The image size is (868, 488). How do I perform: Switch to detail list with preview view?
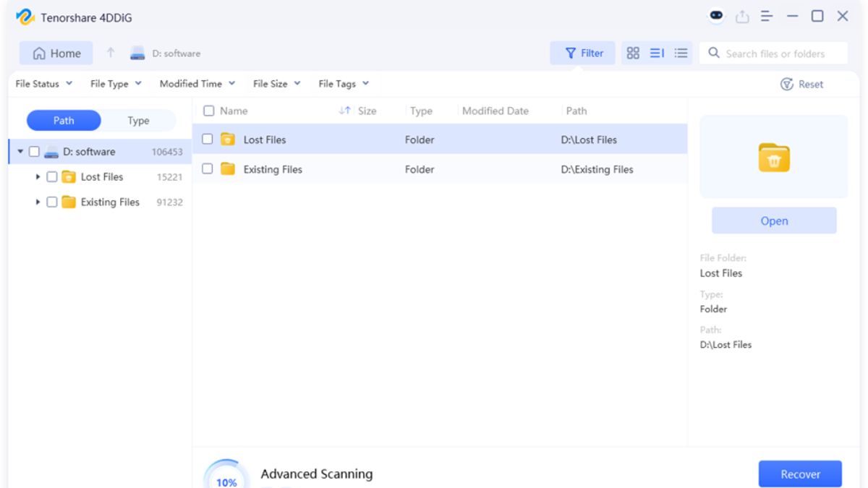click(x=657, y=53)
